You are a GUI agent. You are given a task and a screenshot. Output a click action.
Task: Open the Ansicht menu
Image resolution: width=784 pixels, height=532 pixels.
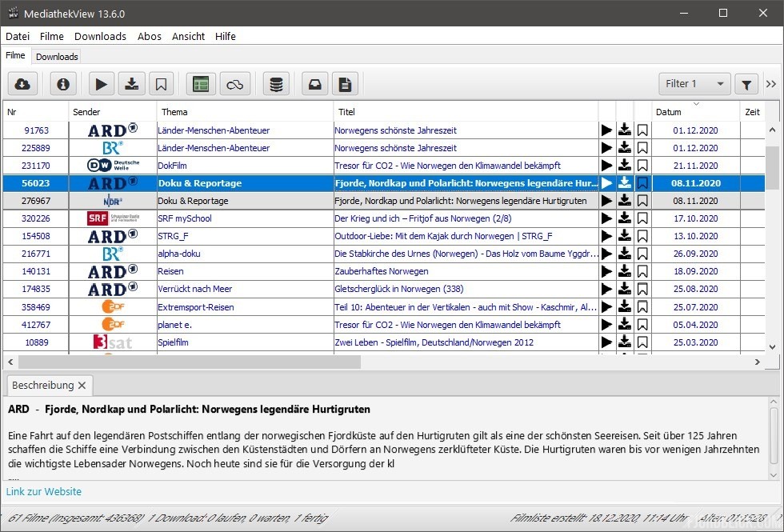[x=189, y=37]
